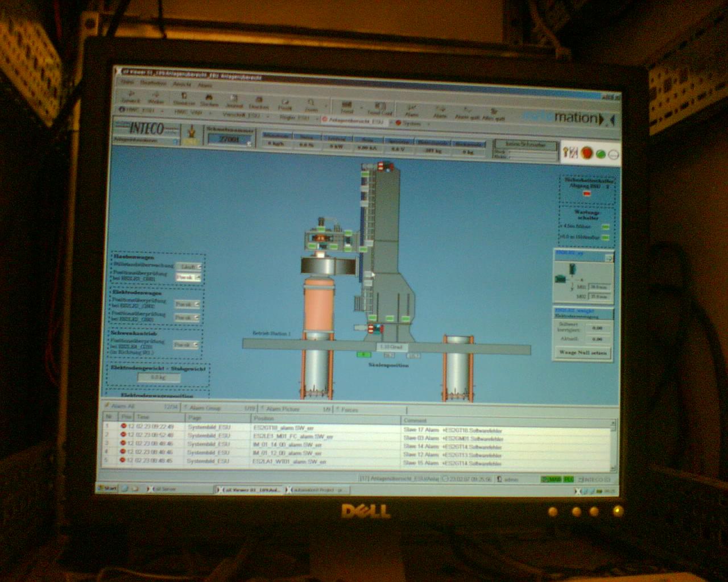This screenshot has width=728, height=582.
Task: Click the Weiter forward arrow in toolbar
Action: tap(156, 95)
